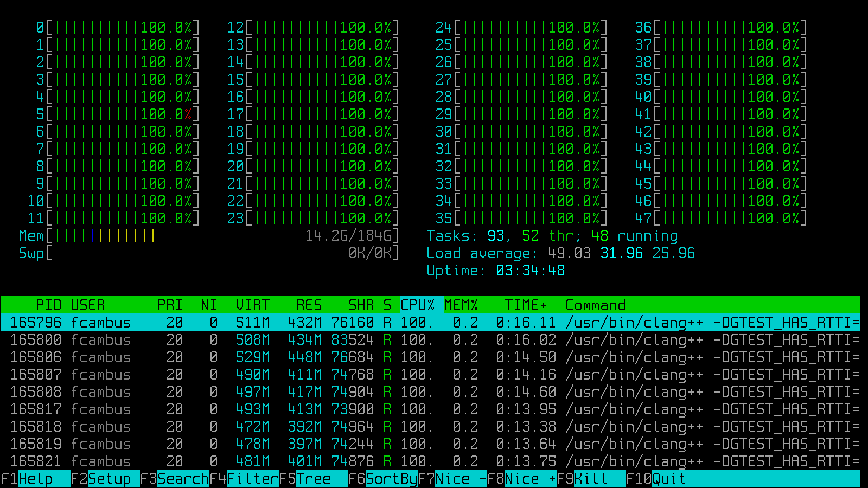This screenshot has width=868, height=488.
Task: Click F7 Nice - to lower niceness
Action: (452, 479)
